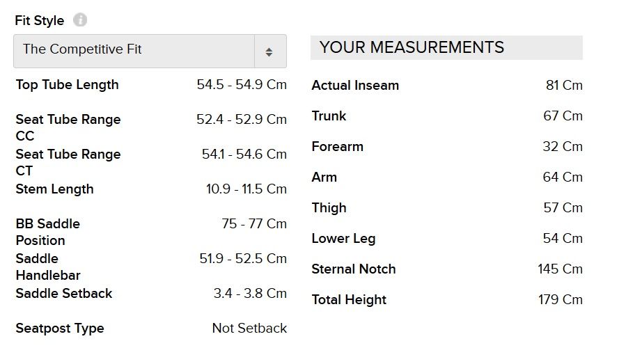Click the Trunk measurement label
The image size is (619, 364).
[329, 116]
